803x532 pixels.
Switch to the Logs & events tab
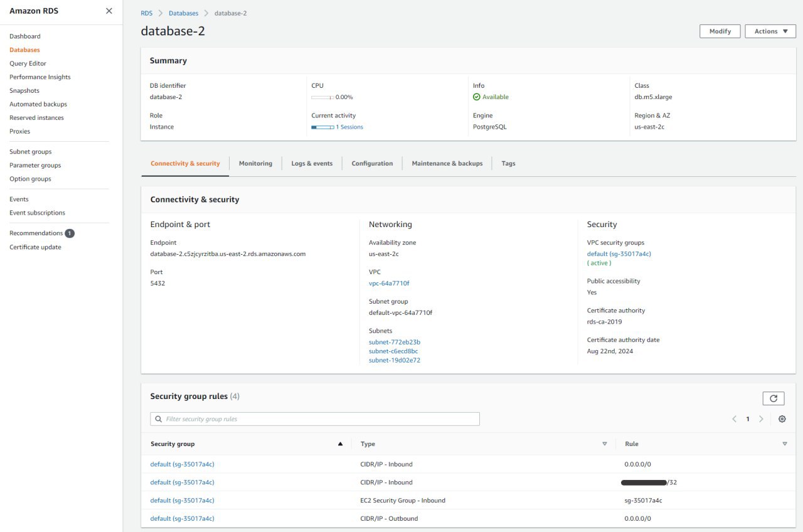[x=312, y=163]
